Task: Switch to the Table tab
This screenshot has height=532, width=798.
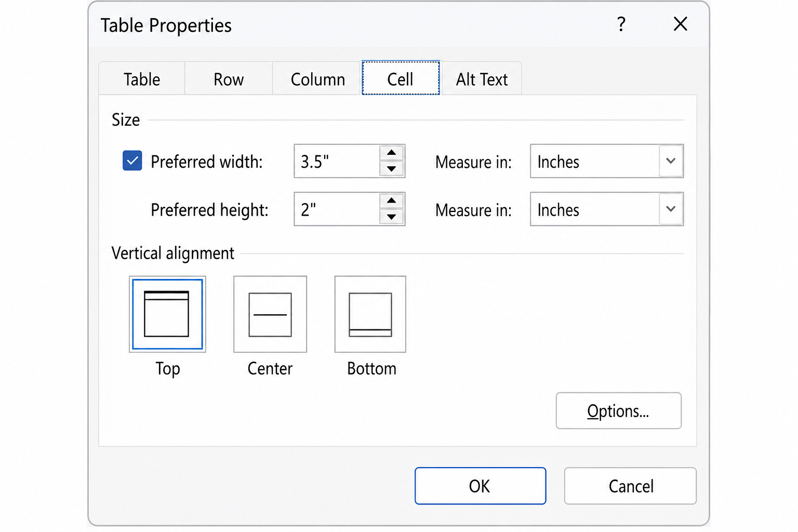Action: [x=142, y=79]
